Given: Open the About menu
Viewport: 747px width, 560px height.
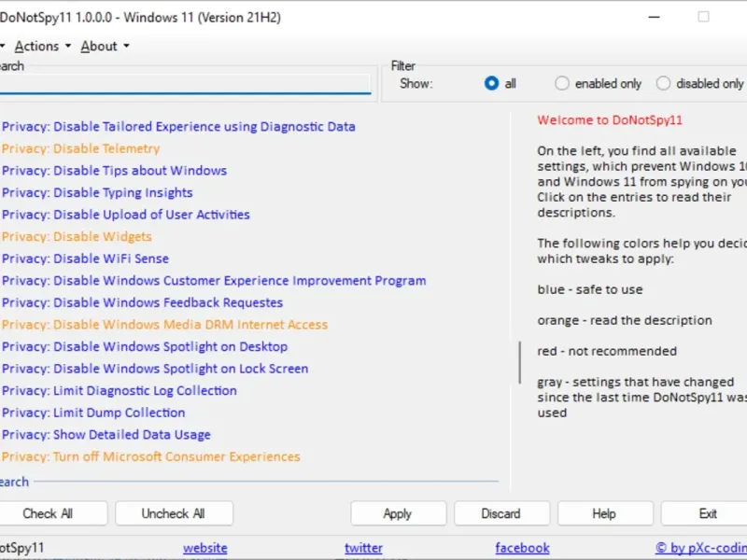Looking at the screenshot, I should [x=105, y=46].
